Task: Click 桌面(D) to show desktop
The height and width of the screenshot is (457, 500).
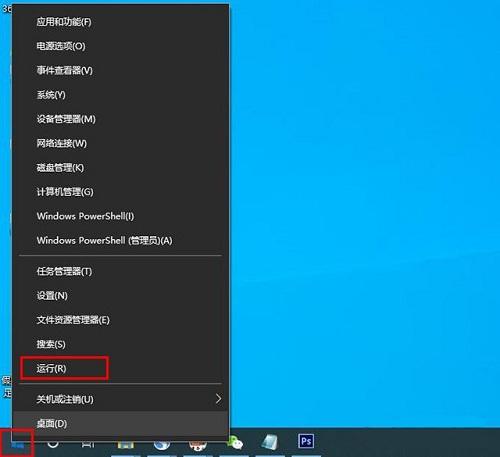Action: coord(121,424)
